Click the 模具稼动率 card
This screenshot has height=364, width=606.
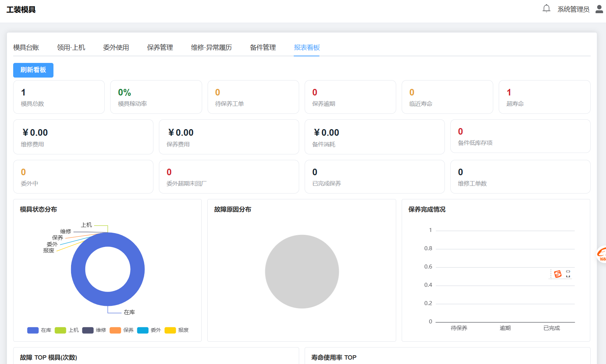pyautogui.click(x=156, y=97)
